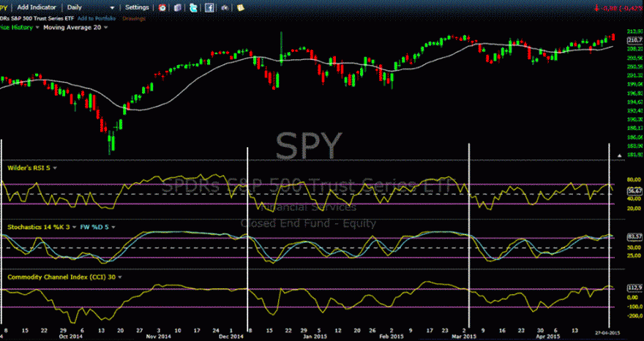The image size is (644, 341).
Task: Share chart via the Twitter icon
Action: [193, 7]
